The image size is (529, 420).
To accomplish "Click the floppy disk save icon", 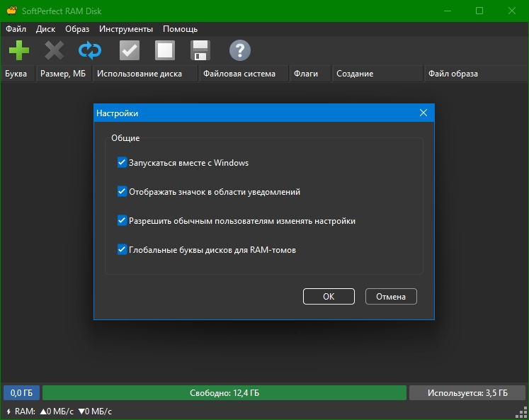I will tap(200, 50).
